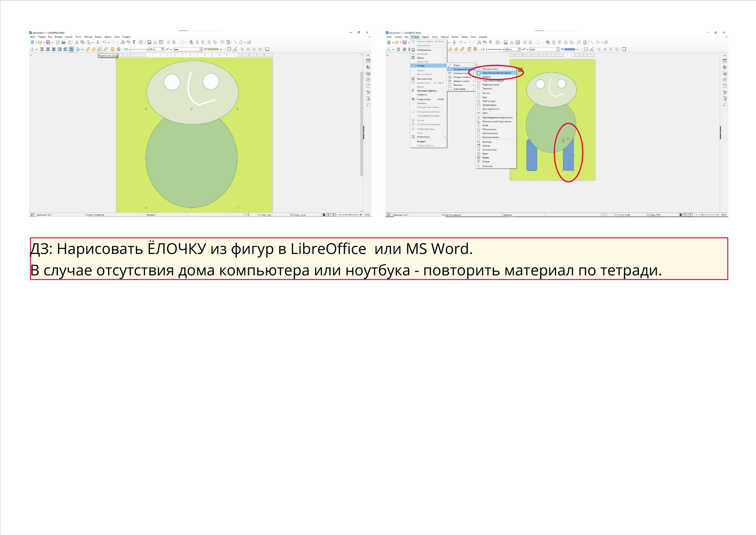Viewport: 756px width, 535px height.
Task: Toggle formatting marks (¶) in left window toolbar
Action: (x=134, y=43)
